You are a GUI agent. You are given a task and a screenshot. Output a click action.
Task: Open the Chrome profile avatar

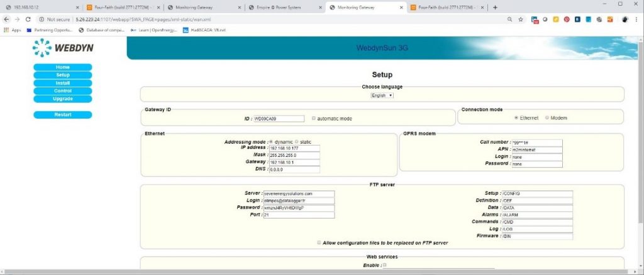coord(625,19)
